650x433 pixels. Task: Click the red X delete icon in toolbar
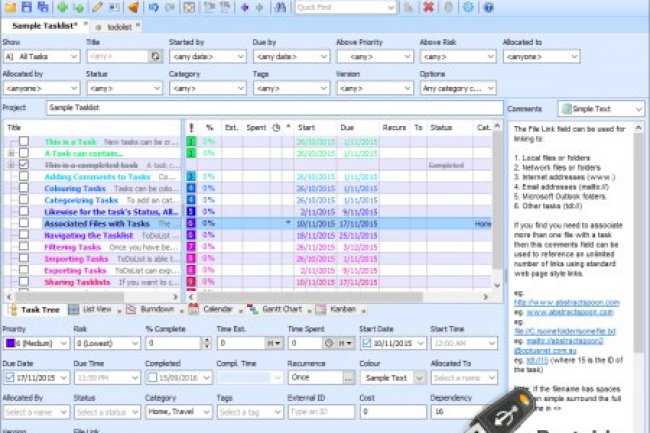pyautogui.click(x=428, y=7)
